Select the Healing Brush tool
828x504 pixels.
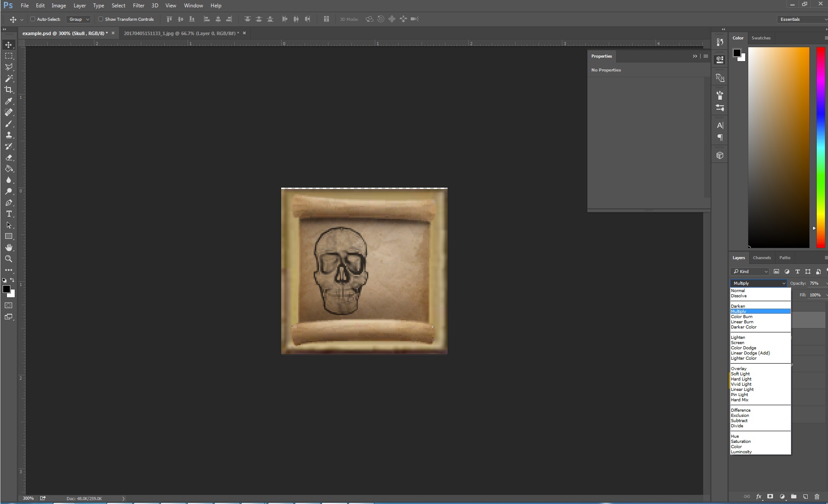tap(9, 112)
